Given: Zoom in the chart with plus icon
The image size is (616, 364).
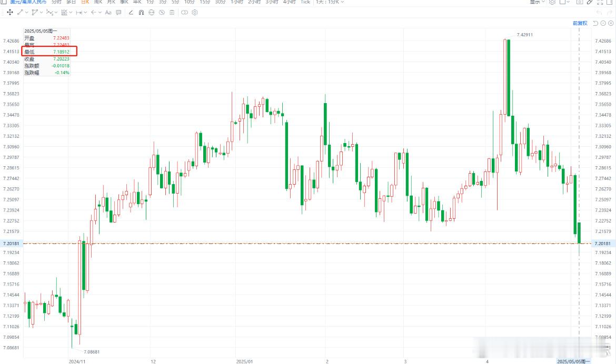Looking at the screenshot, I should click(611, 23).
